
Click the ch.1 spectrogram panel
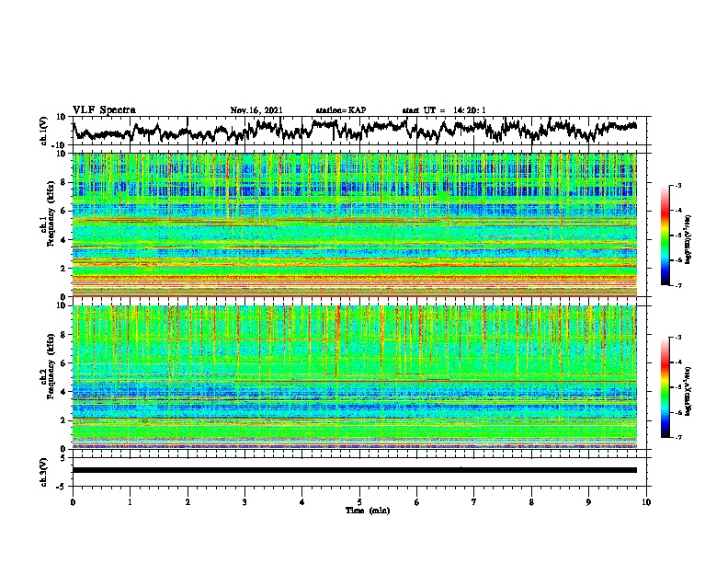click(x=354, y=224)
